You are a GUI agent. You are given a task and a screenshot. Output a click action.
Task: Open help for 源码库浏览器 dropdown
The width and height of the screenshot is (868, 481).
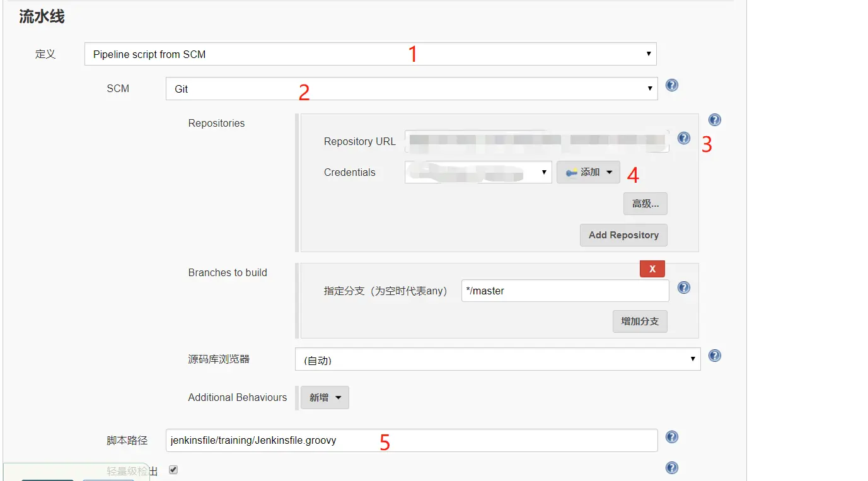pyautogui.click(x=715, y=356)
